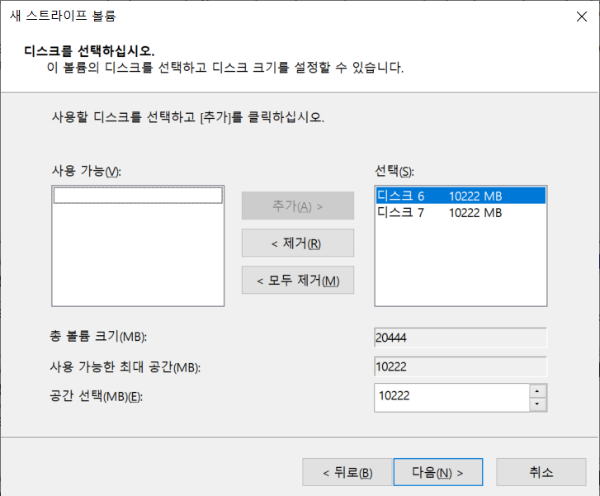
Task: Click the 사용 가능한 최대 공간 field showing 10222
Action: [461, 366]
